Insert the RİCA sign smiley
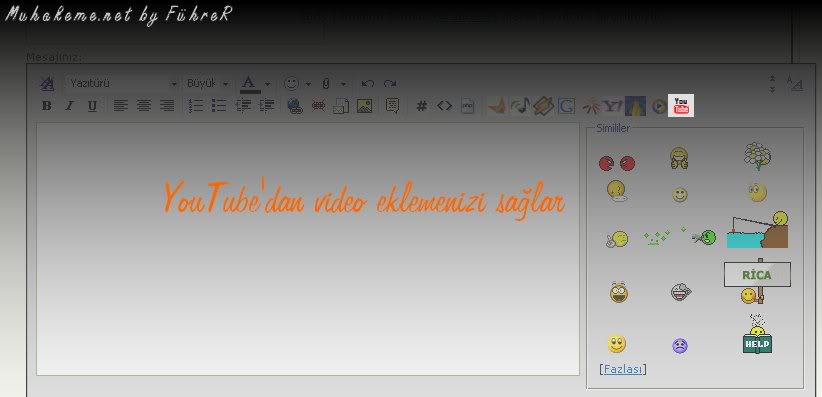 (x=756, y=281)
